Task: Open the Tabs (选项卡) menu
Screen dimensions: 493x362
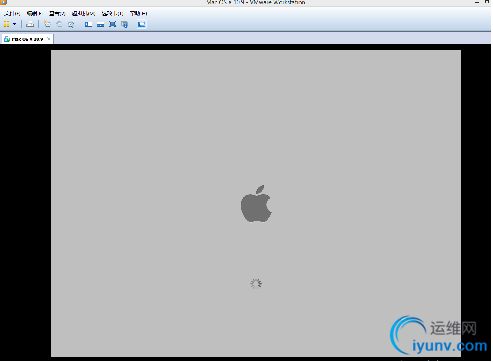Action: (x=112, y=14)
